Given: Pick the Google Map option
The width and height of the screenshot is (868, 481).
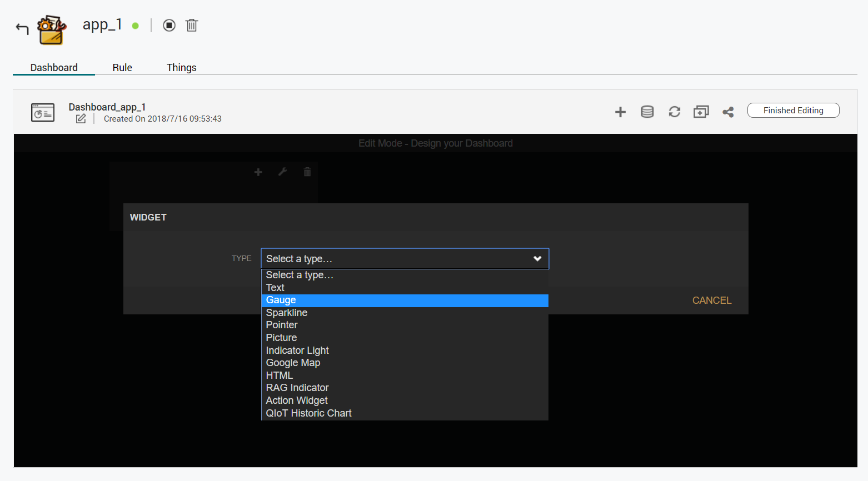Looking at the screenshot, I should click(293, 363).
